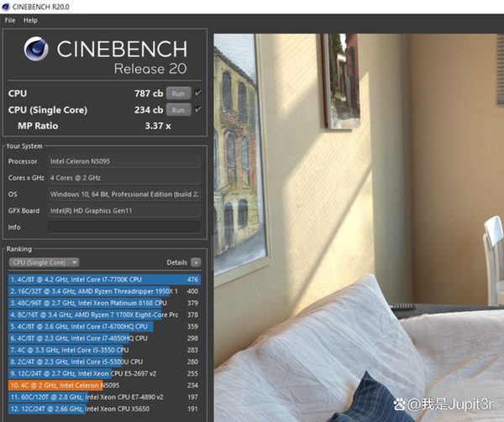Click the Info text field
Viewport: 504px width, 422px height.
point(123,227)
